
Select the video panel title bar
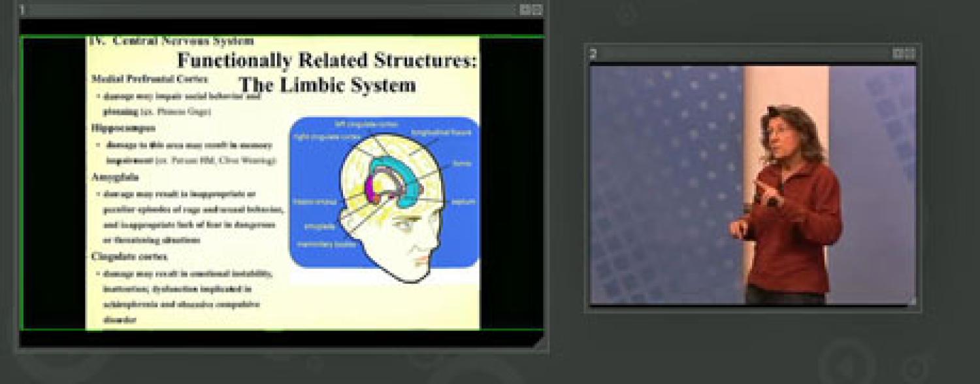738,54
